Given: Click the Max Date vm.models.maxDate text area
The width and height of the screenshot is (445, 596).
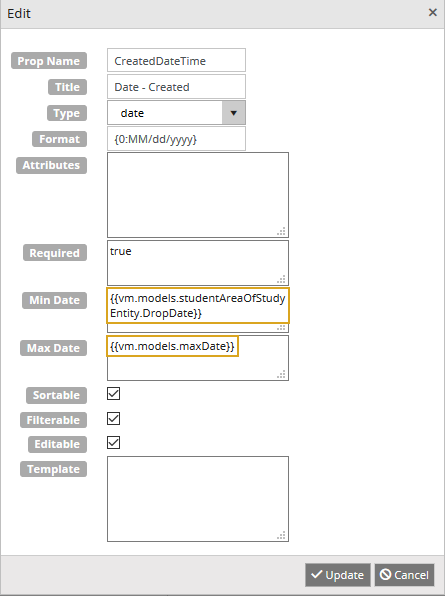Looking at the screenshot, I should (198, 358).
